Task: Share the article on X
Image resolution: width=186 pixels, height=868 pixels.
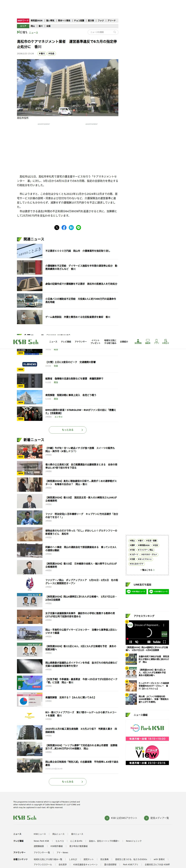Action: [x=57, y=227]
